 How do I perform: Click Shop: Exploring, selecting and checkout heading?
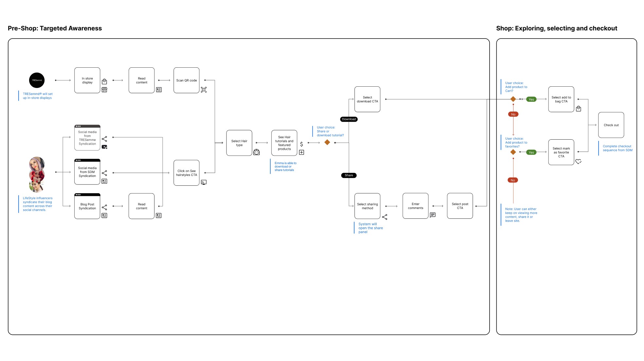pos(557,28)
